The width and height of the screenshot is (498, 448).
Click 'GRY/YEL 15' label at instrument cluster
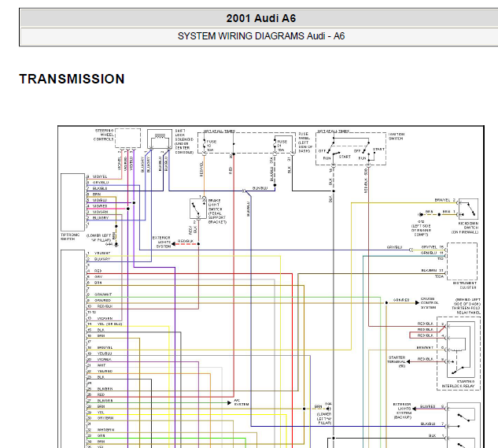tap(432, 247)
